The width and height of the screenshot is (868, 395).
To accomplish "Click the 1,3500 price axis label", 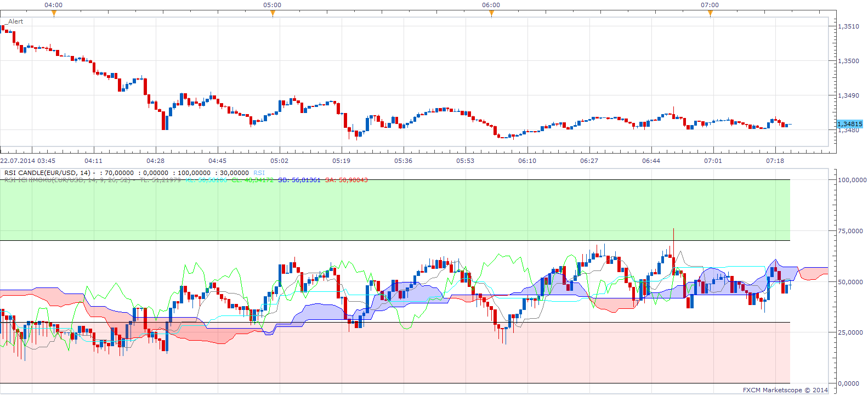I will [x=849, y=61].
